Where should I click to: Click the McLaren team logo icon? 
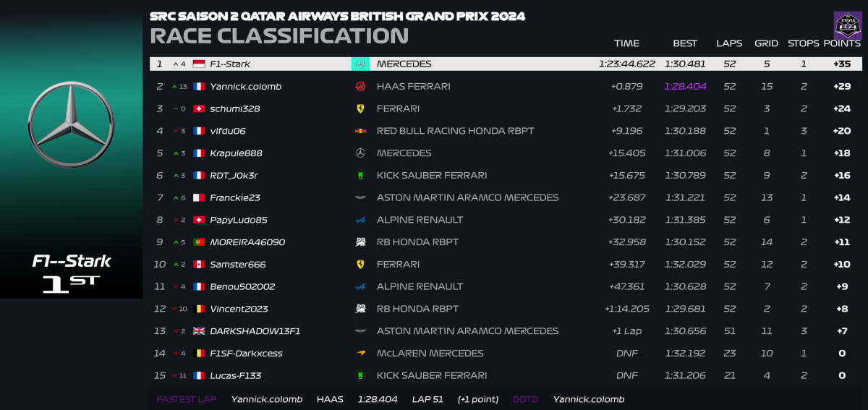[x=360, y=354]
